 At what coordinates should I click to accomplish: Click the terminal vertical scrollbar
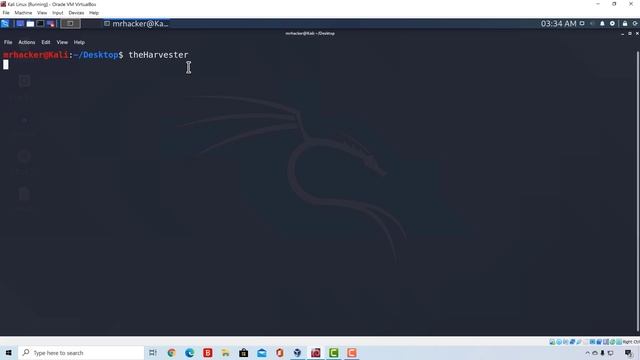(638, 190)
